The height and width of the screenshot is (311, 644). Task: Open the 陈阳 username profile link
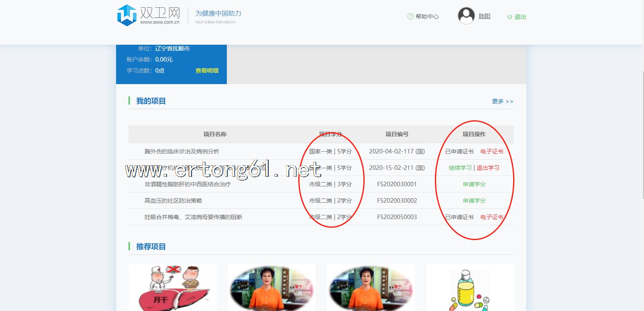tap(484, 16)
